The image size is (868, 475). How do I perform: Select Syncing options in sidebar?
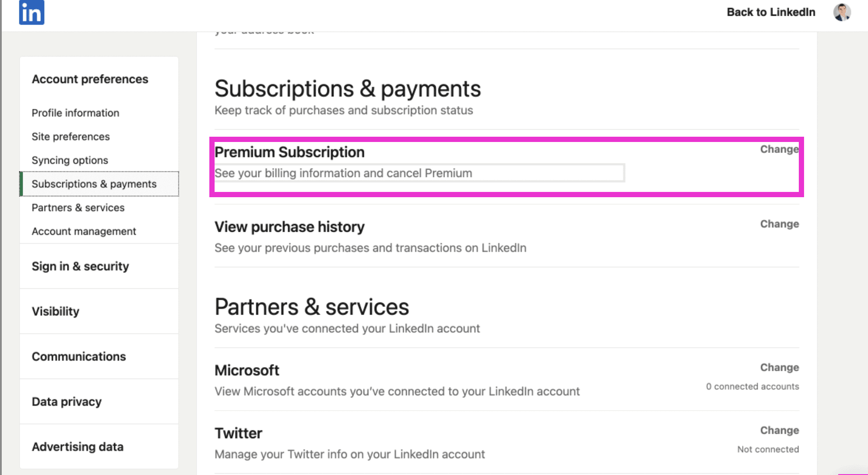click(70, 160)
